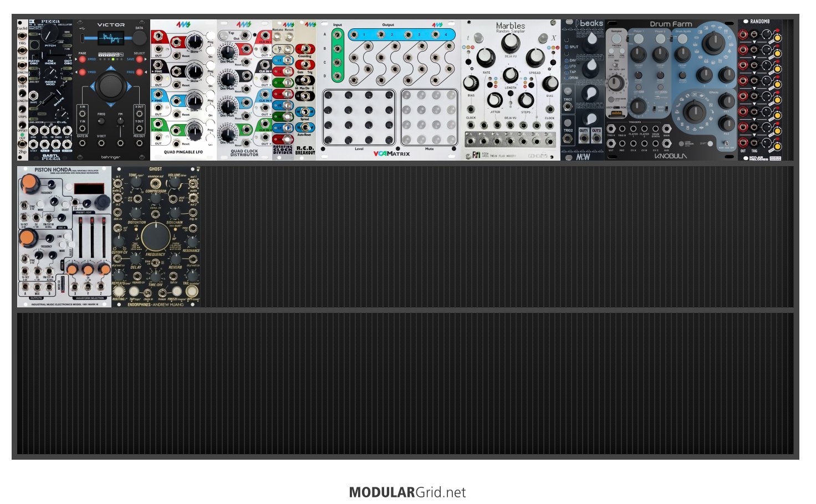Tap the red SAVE select button on Victor
This screenshot has height=504, width=816.
coord(139,59)
